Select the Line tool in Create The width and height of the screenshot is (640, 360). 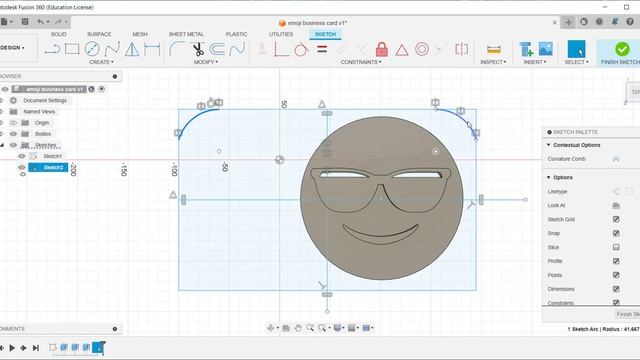pyautogui.click(x=52, y=49)
